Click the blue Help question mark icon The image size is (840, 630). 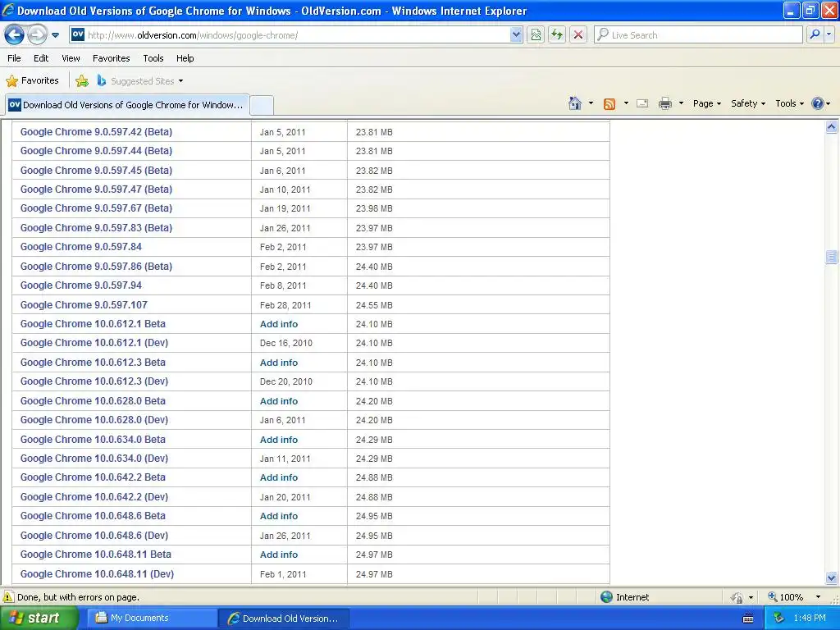point(818,103)
